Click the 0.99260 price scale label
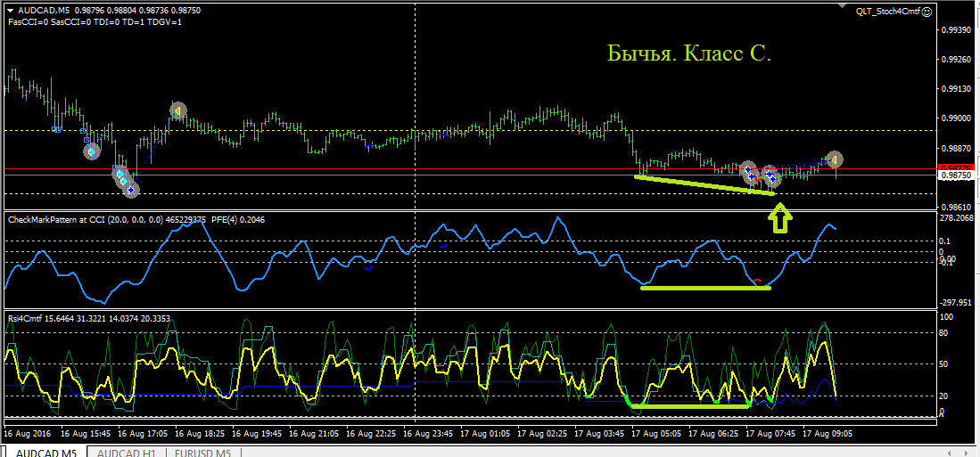Viewport: 980px width, 457px height. (x=954, y=60)
